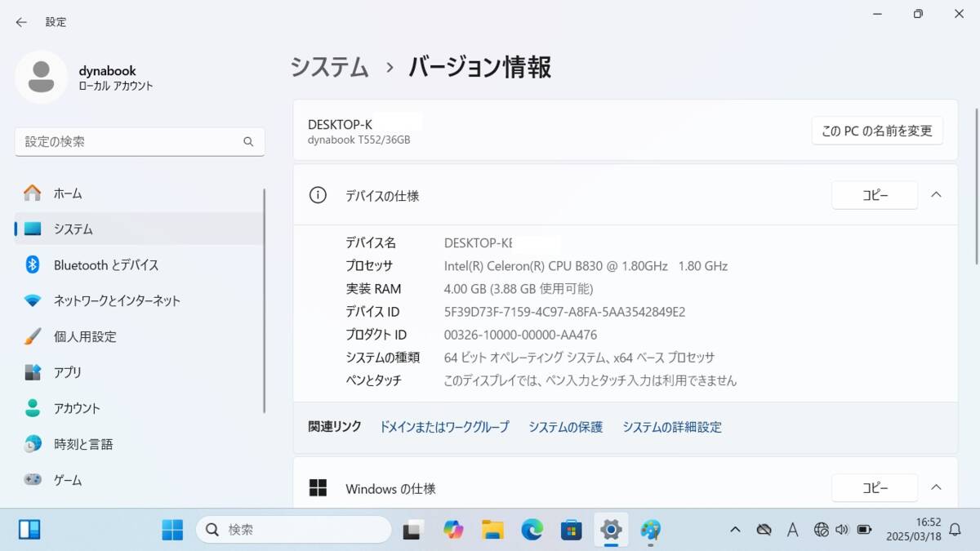Viewport: 980px width, 551px height.
Task: Open the ゲーム settings section
Action: [68, 480]
